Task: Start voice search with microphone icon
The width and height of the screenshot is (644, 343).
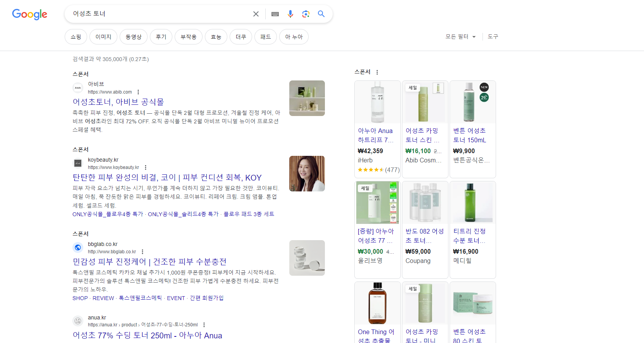Action: coord(290,14)
